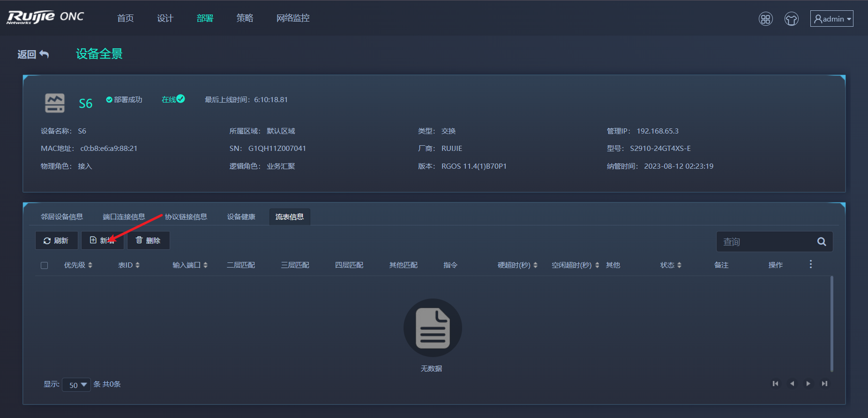Open the 设计 menu

165,18
